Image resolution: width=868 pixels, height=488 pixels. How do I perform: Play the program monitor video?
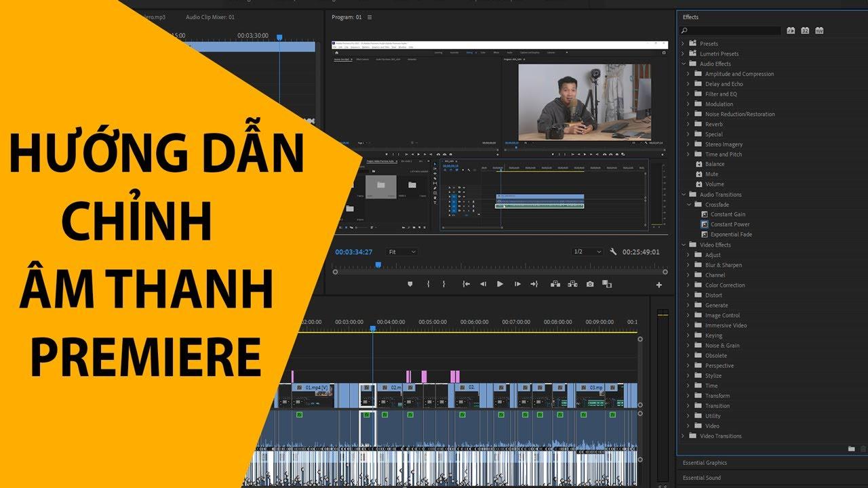500,284
